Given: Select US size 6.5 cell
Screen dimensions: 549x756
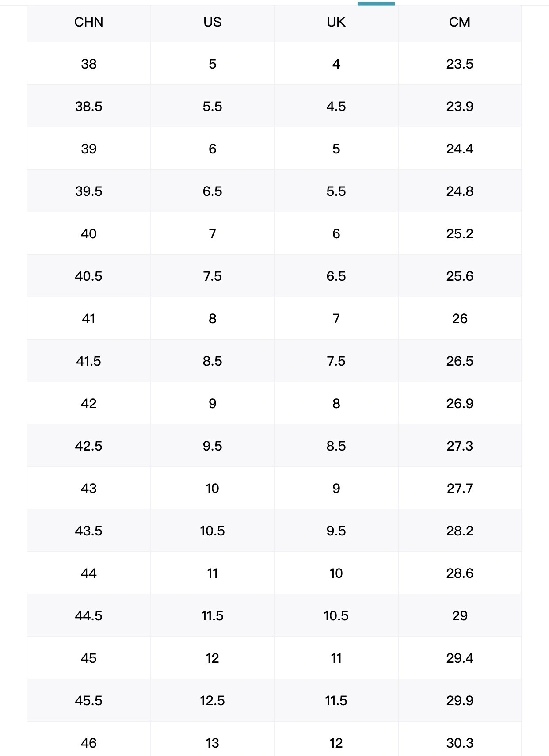Looking at the screenshot, I should click(212, 191).
